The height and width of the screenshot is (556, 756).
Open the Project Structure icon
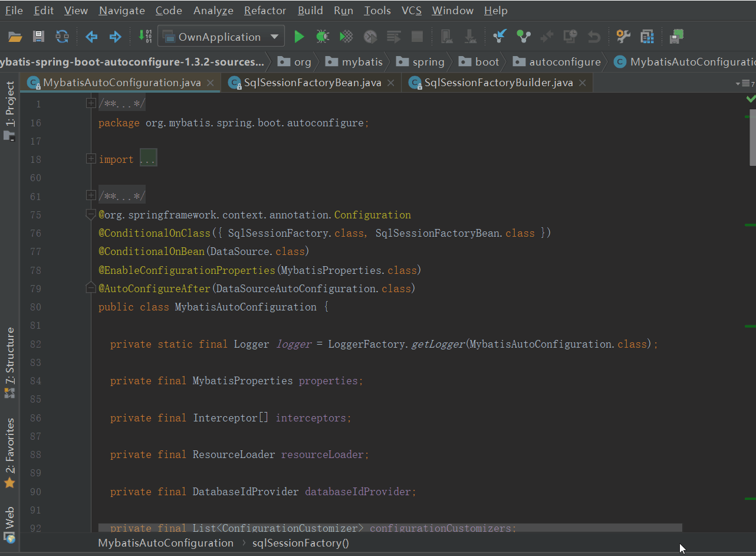coord(647,37)
